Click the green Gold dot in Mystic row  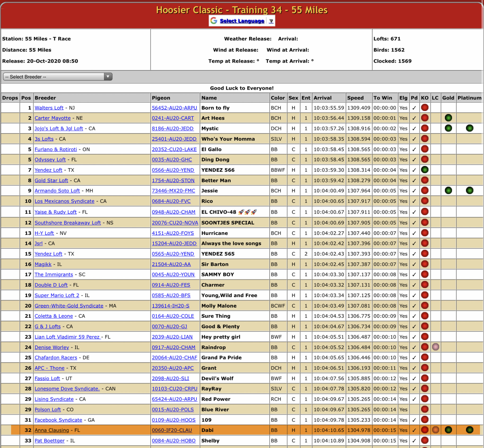coord(448,128)
